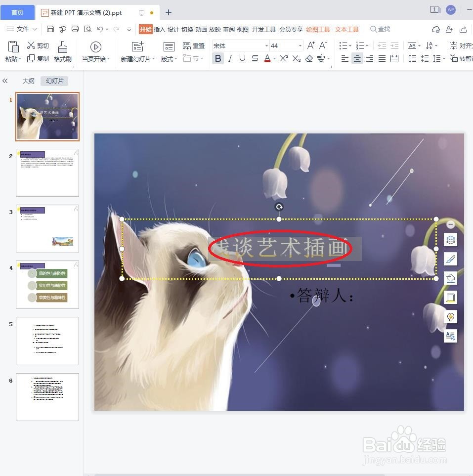Click the text tool icon in floating sidebar
473x476 pixels.
coord(451,336)
